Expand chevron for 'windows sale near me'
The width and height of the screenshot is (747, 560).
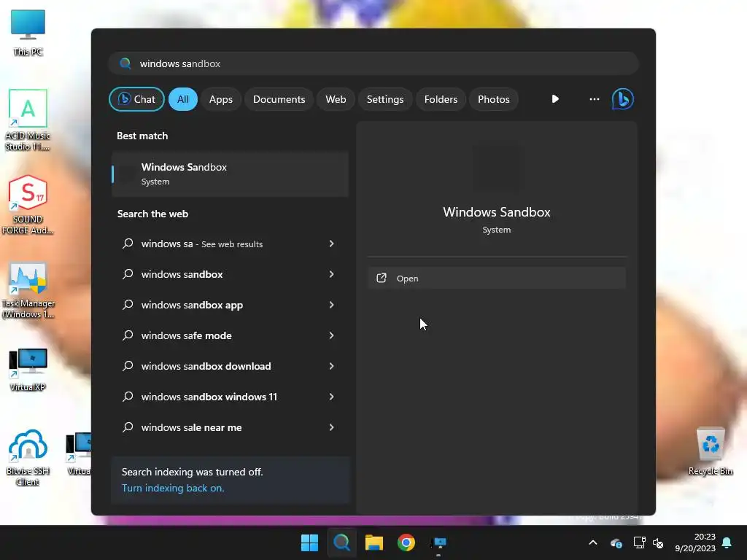point(332,427)
